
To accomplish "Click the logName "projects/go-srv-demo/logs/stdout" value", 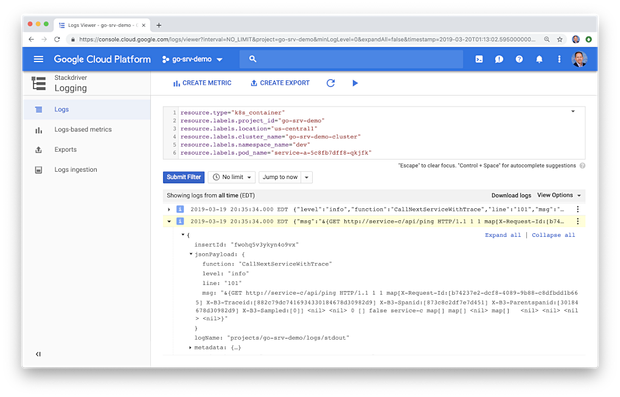I will 288,338.
